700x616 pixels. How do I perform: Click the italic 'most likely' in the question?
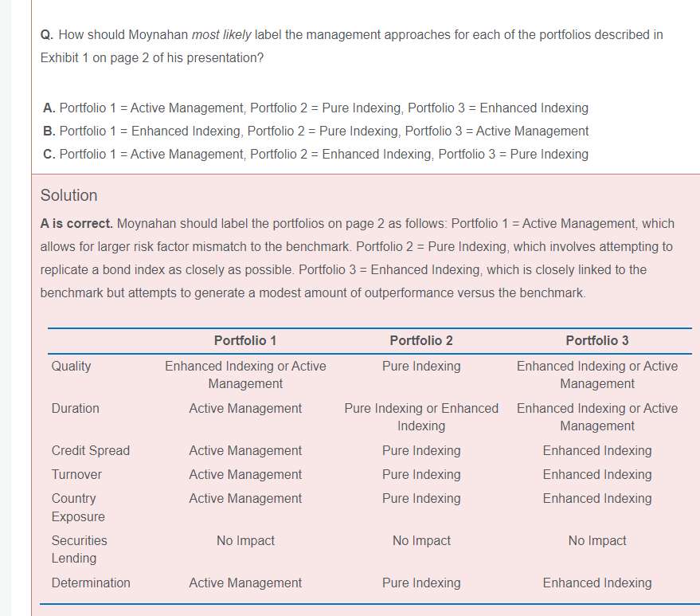click(x=221, y=35)
